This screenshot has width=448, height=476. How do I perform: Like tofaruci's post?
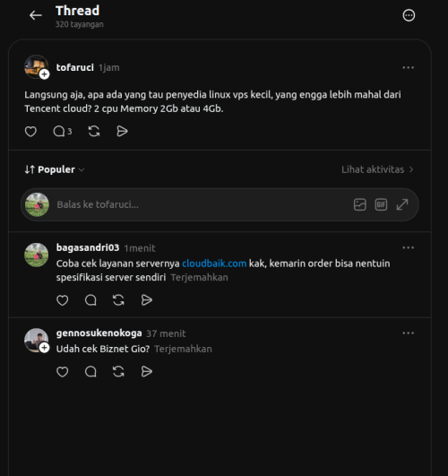point(30,132)
